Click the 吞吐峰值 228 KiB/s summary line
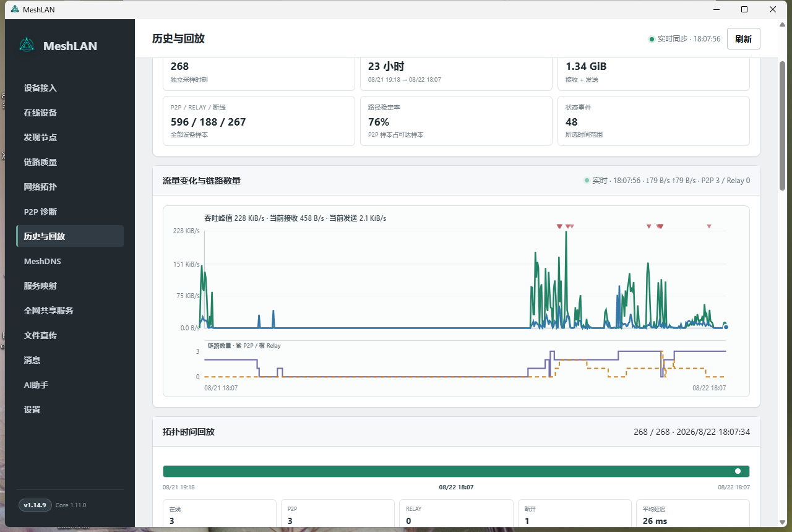 295,218
